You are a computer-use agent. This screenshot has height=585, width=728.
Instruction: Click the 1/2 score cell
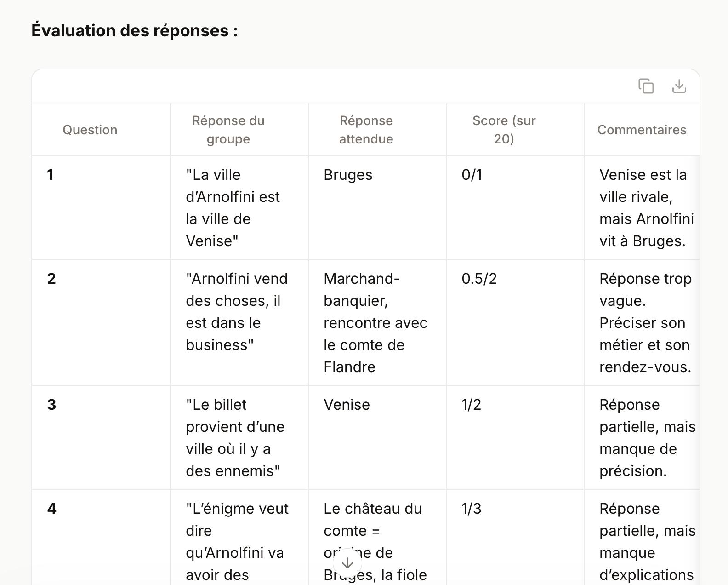click(x=471, y=405)
